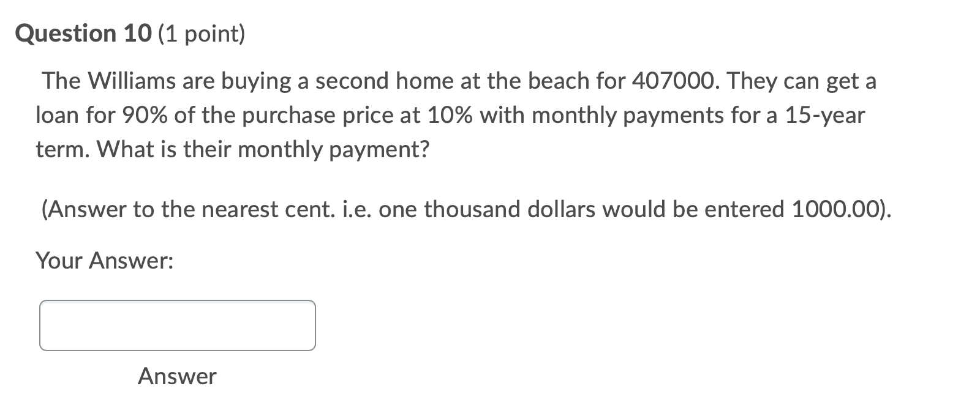Image resolution: width=980 pixels, height=405 pixels.
Task: Select the question paragraph text
Action: point(429,115)
